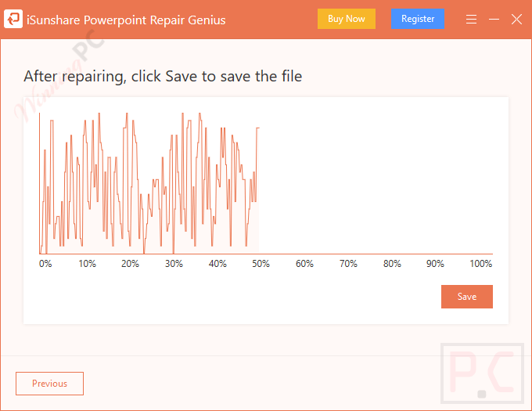Close the Powerpoint Repair Genius window

point(516,20)
